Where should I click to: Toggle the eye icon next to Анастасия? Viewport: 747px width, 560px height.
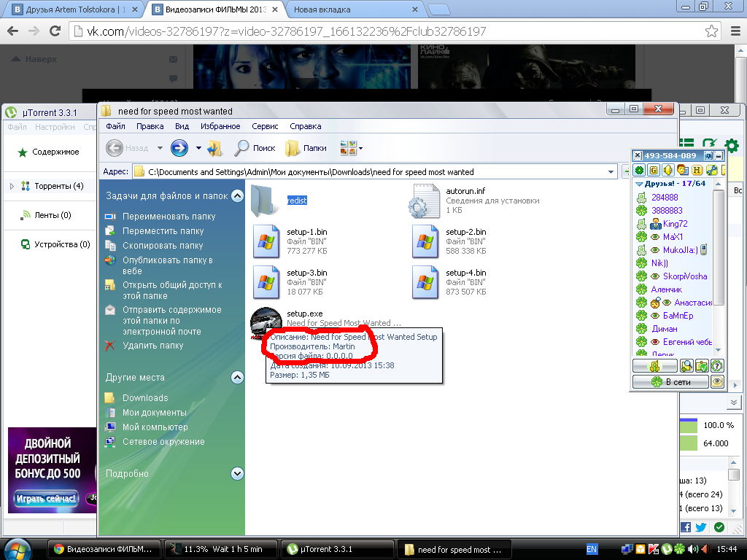pos(667,303)
